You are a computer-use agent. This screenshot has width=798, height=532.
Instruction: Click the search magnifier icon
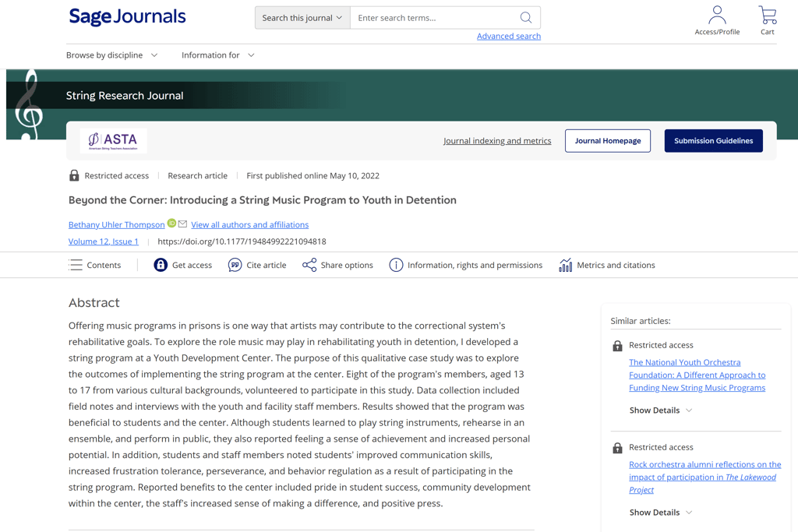point(526,18)
